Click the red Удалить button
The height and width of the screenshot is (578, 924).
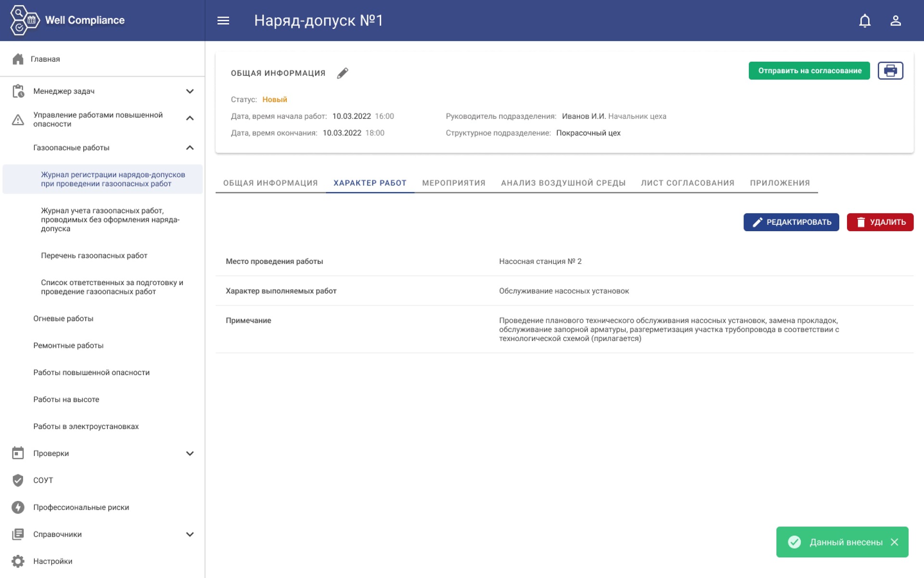point(880,222)
